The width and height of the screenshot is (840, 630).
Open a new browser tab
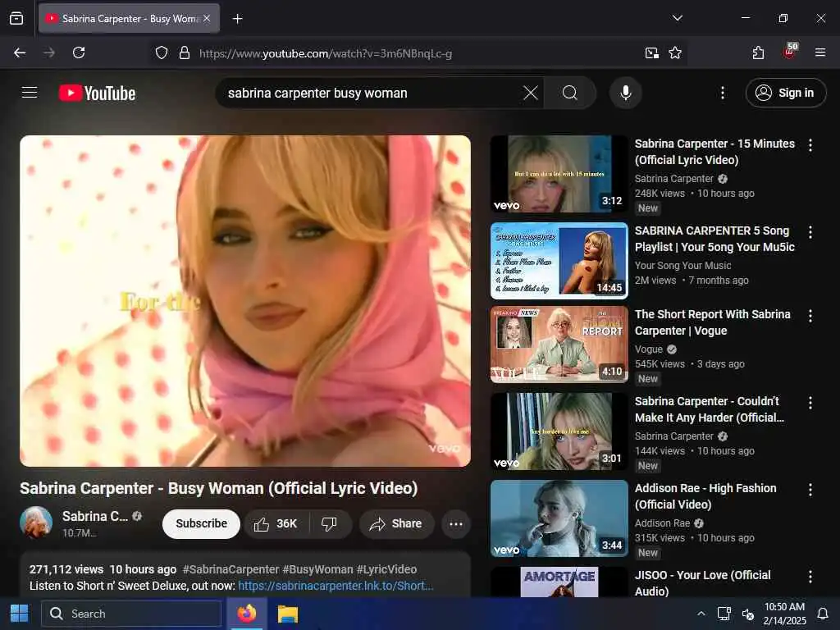click(237, 19)
